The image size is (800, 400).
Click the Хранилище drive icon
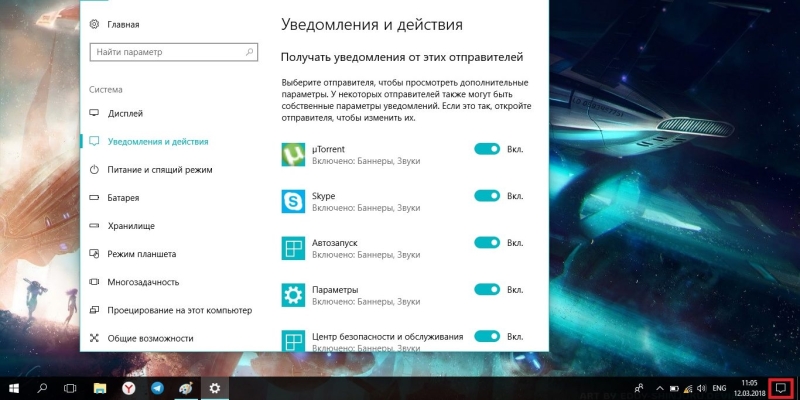tap(94, 226)
